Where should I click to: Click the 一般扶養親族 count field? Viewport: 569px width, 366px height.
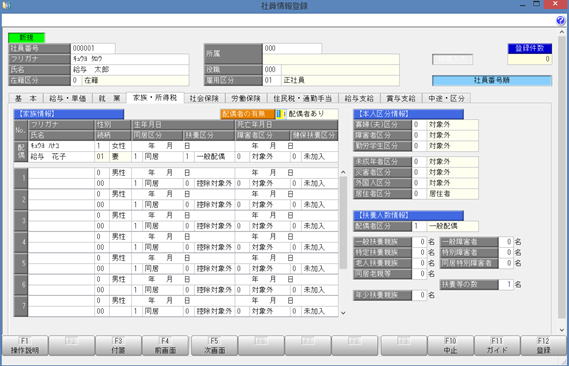pyautogui.click(x=419, y=242)
